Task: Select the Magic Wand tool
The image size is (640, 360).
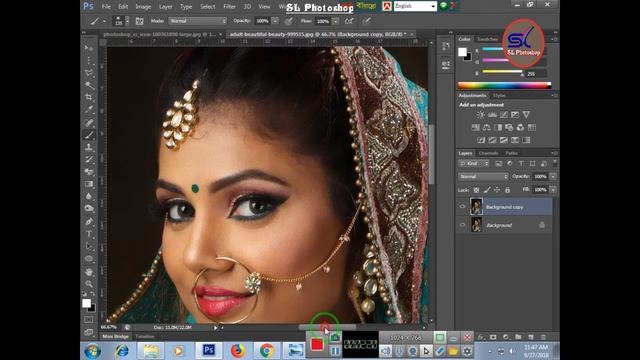Action: pos(89,85)
